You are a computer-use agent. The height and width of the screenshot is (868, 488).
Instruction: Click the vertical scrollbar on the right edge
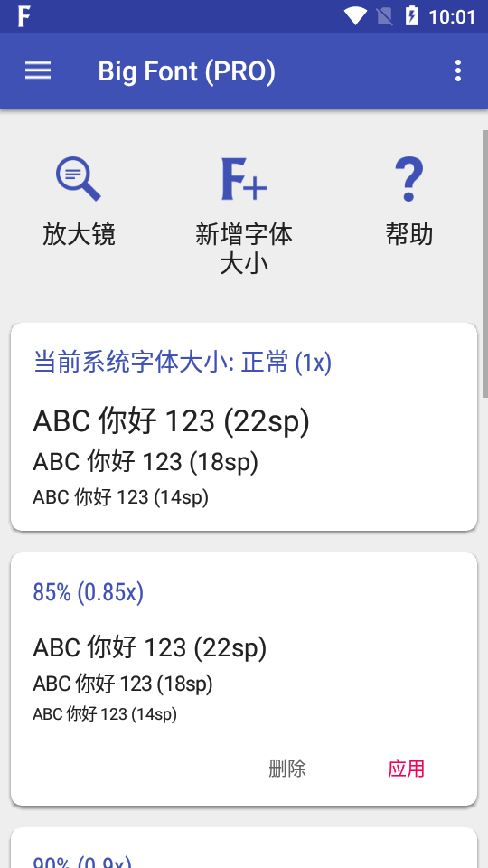[484, 264]
